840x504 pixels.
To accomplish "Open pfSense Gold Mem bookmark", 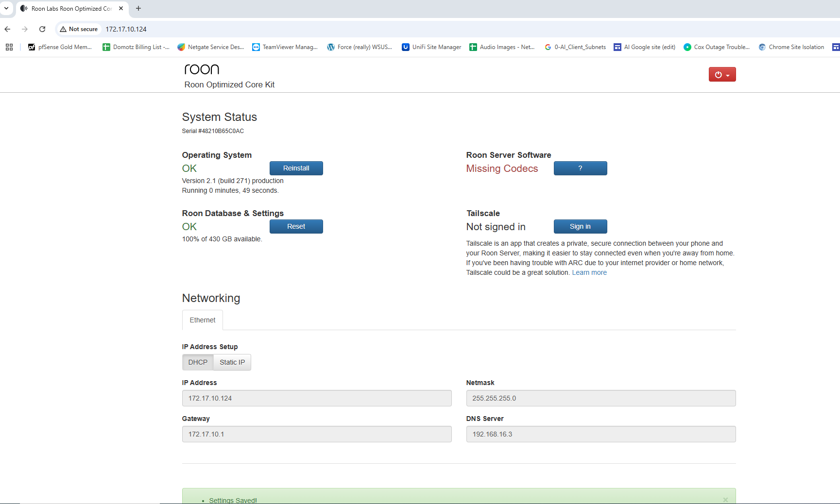I will point(60,47).
